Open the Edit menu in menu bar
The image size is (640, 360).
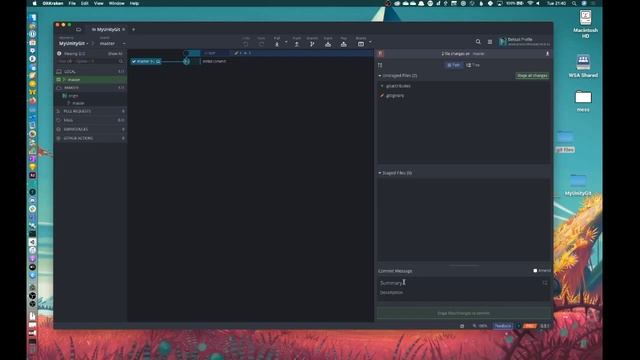(84, 3)
